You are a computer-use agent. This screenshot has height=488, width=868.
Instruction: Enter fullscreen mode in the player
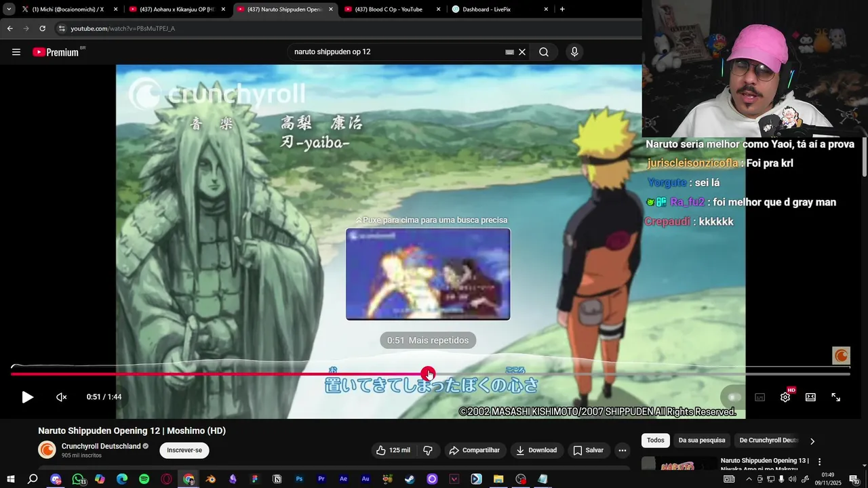coord(836,397)
